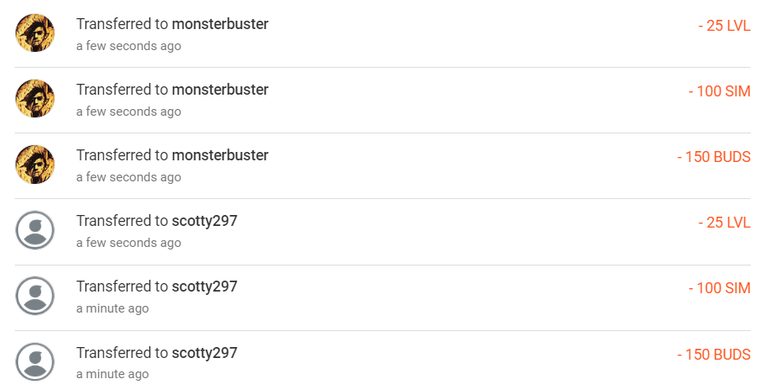Select the -25 LVL amount sent to monsterbuster

724,26
